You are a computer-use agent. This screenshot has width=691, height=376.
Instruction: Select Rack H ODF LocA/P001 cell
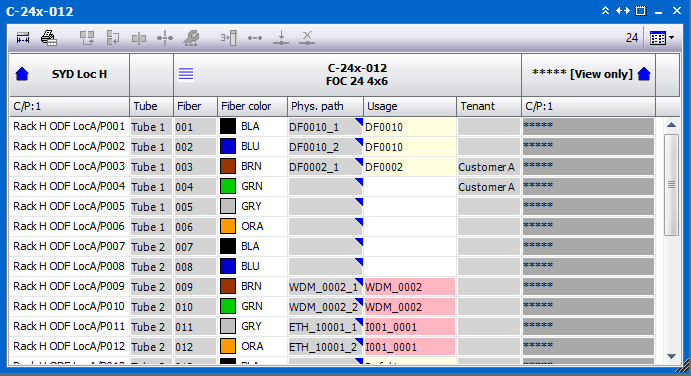point(69,127)
